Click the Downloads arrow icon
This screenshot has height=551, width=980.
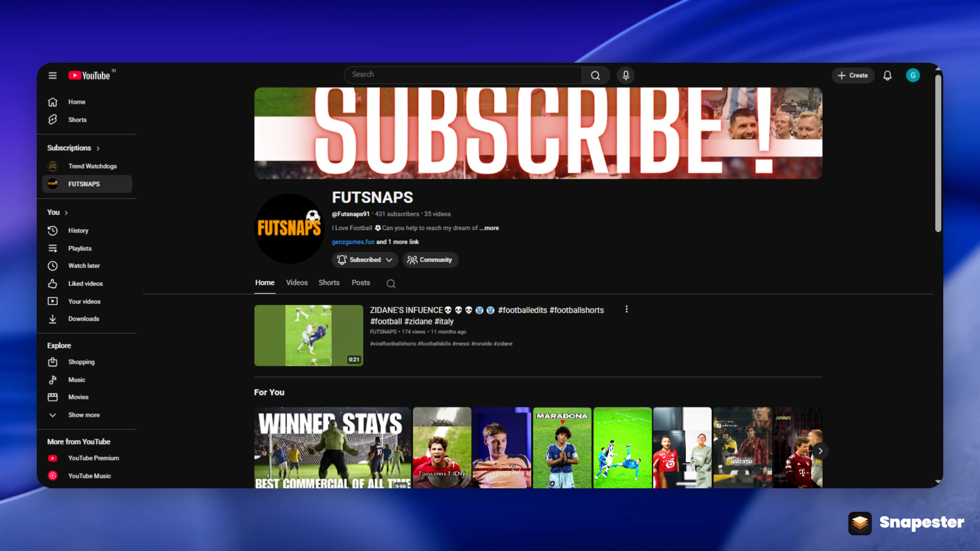[52, 319]
